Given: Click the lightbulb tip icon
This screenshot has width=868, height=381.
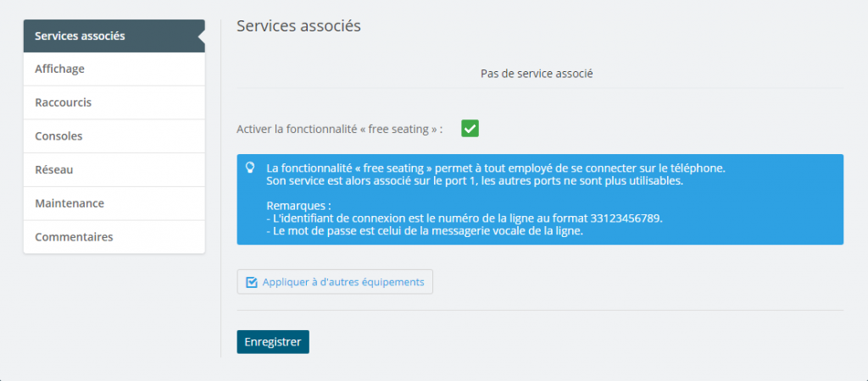Looking at the screenshot, I should pos(250,168).
